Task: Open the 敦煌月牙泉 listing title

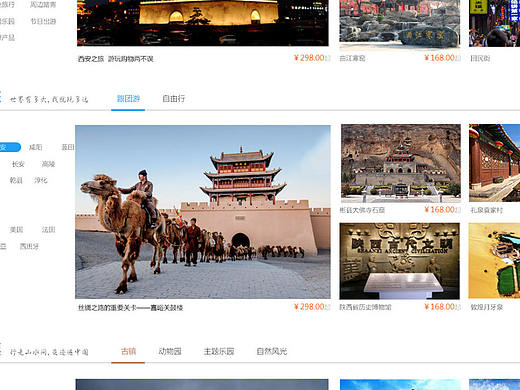Action: (x=486, y=307)
